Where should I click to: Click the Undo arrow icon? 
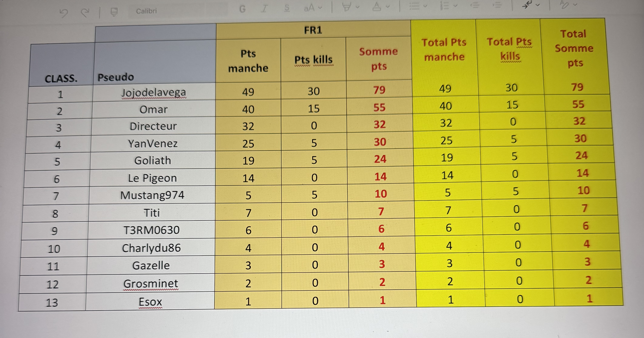pos(64,13)
